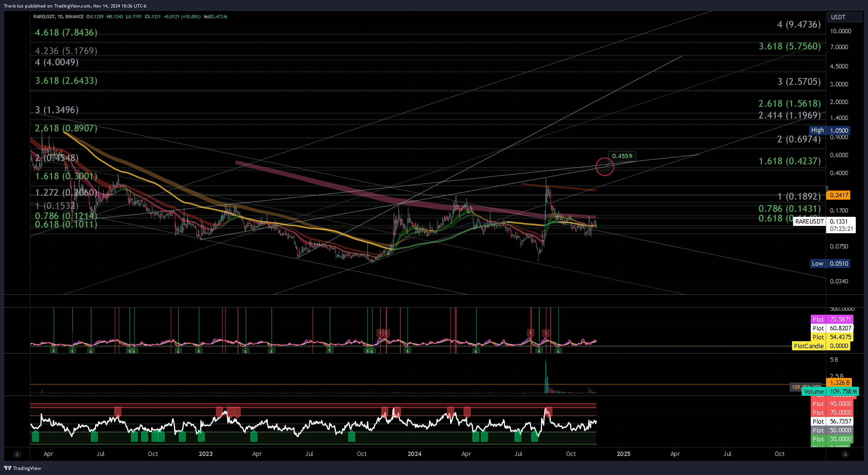868x475 pixels.
Task: Click the 4 (9.4736) Fibonacci label
Action: click(x=799, y=24)
